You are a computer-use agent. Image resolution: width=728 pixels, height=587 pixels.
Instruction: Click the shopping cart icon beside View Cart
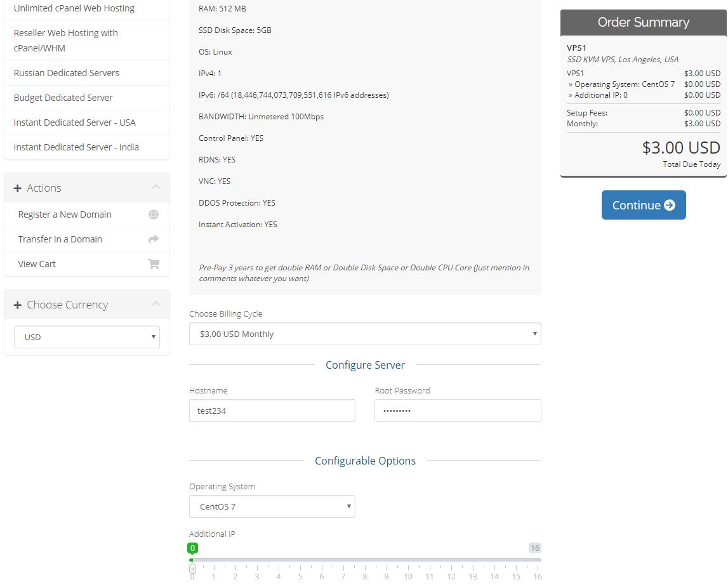[154, 264]
